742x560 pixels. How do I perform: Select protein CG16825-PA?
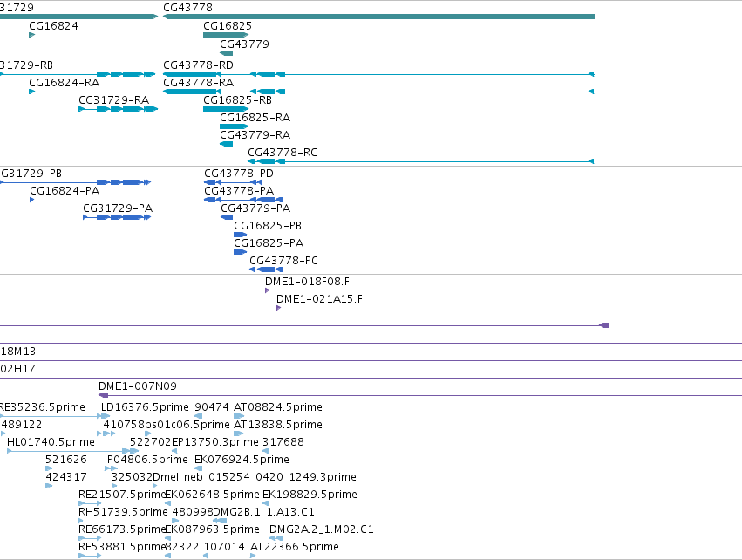point(241,252)
